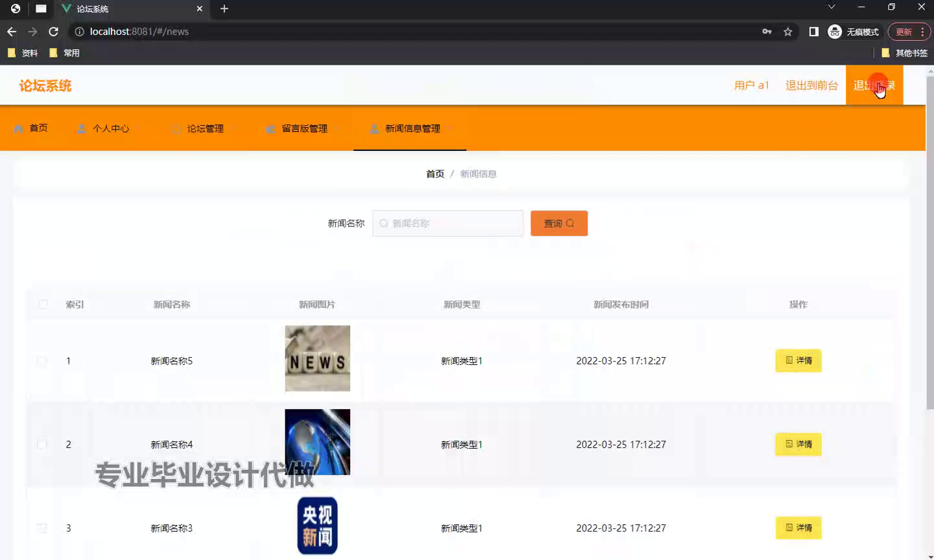Select the 新闻信息管理 menu tab
Image resolution: width=934 pixels, height=560 pixels.
(x=410, y=129)
